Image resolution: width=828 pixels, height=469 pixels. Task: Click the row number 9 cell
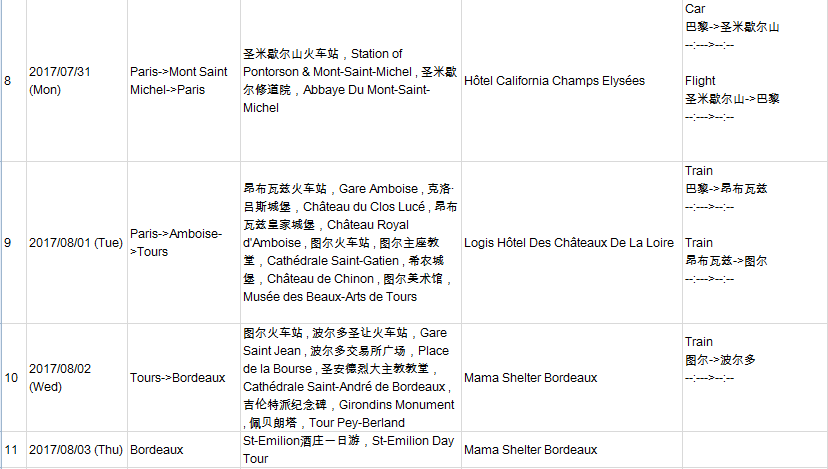pos(9,243)
